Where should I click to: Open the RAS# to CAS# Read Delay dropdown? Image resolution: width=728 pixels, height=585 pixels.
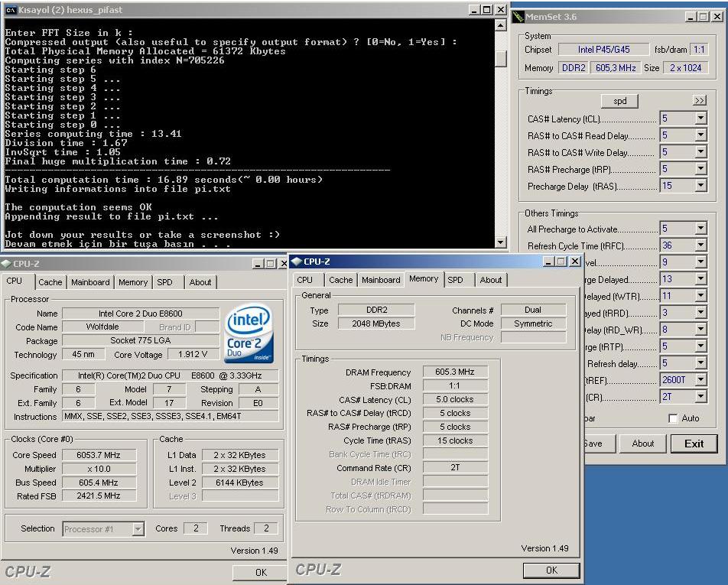point(700,135)
